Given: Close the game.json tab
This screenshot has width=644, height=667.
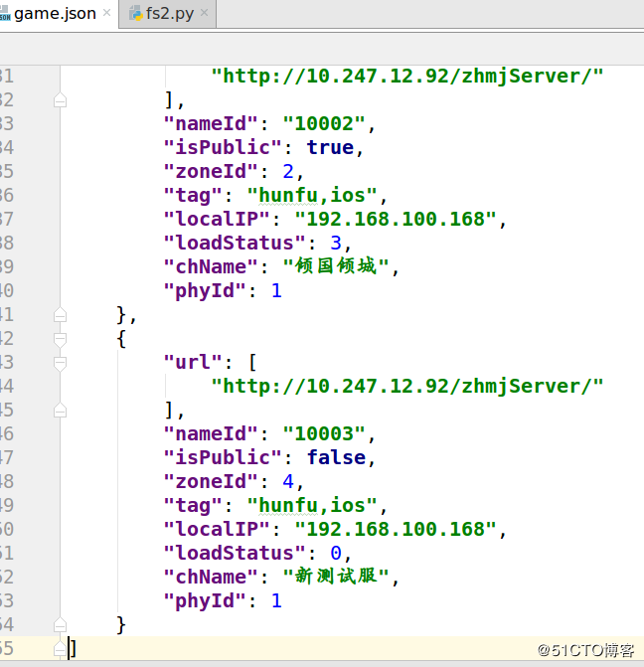Looking at the screenshot, I should [107, 13].
